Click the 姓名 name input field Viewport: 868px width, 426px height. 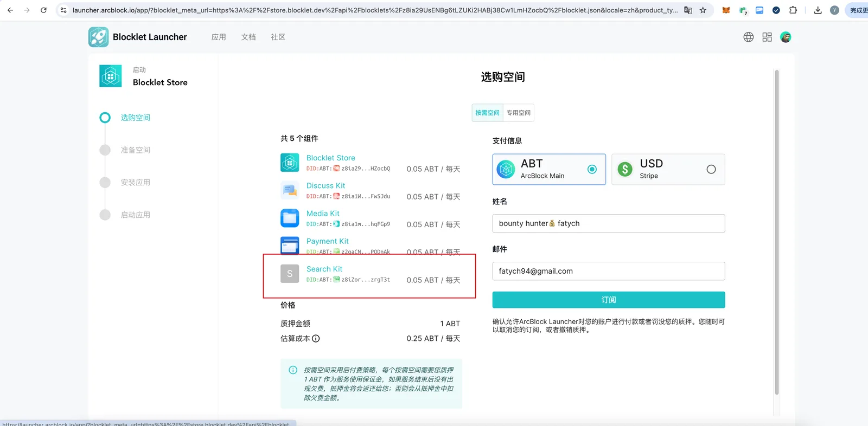pos(609,223)
